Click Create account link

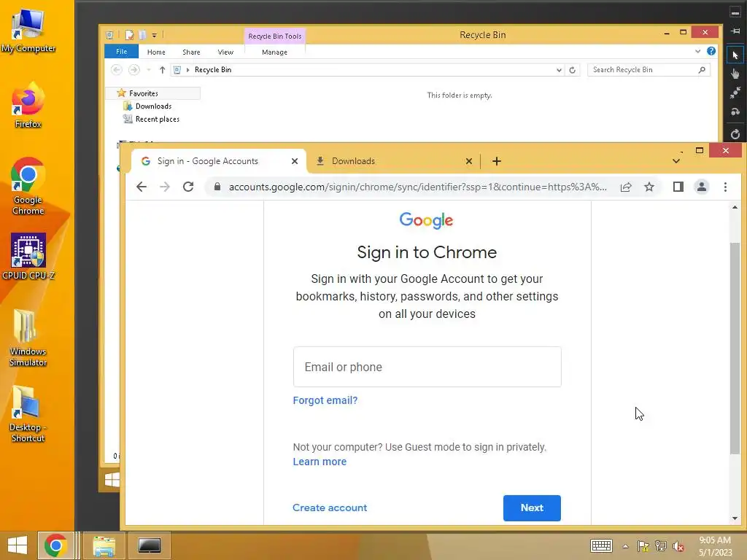330,507
